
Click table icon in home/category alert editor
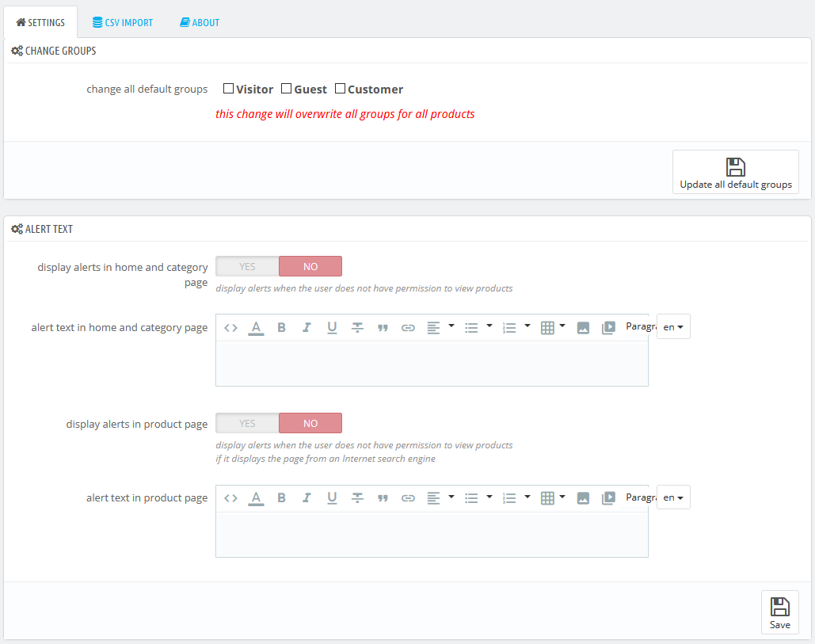coord(547,327)
